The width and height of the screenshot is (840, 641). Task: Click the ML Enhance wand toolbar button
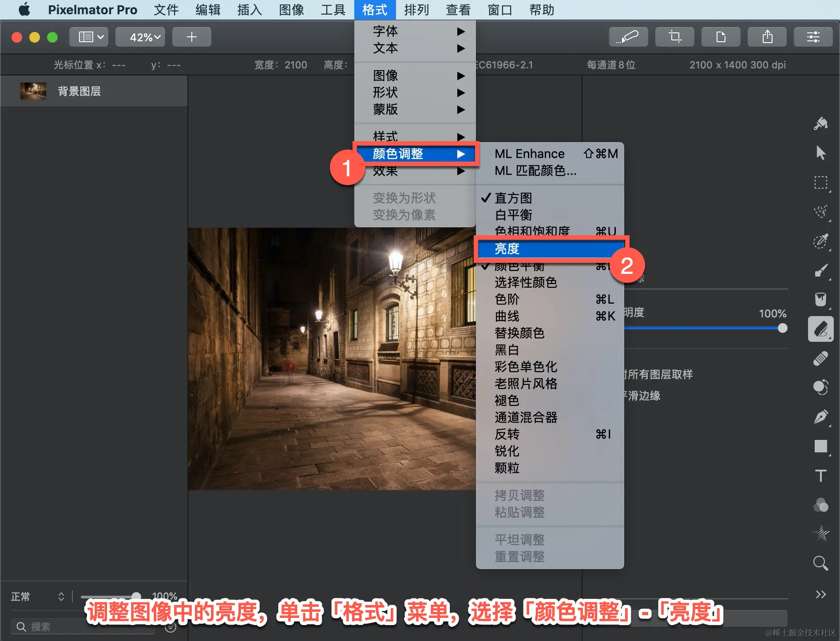coord(628,37)
